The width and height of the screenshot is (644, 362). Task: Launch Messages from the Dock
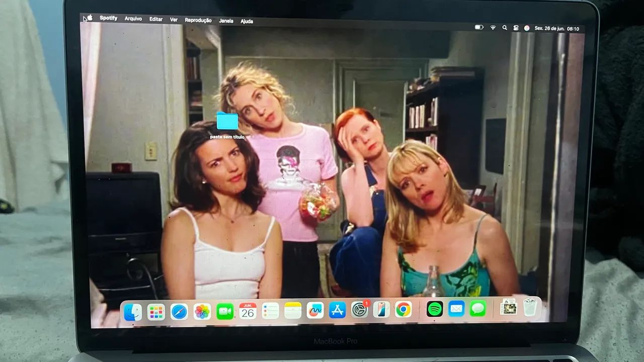pyautogui.click(x=478, y=308)
